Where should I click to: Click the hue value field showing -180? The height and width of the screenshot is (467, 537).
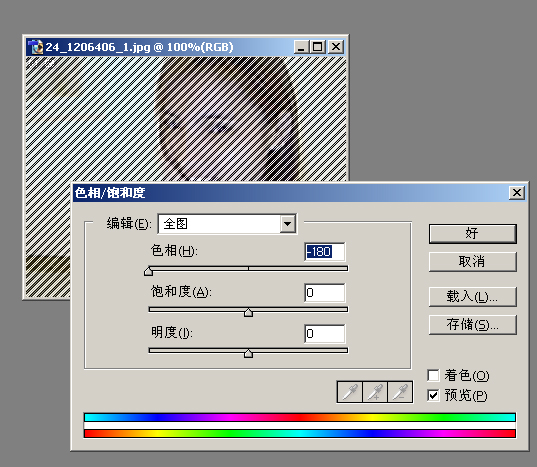(x=325, y=252)
